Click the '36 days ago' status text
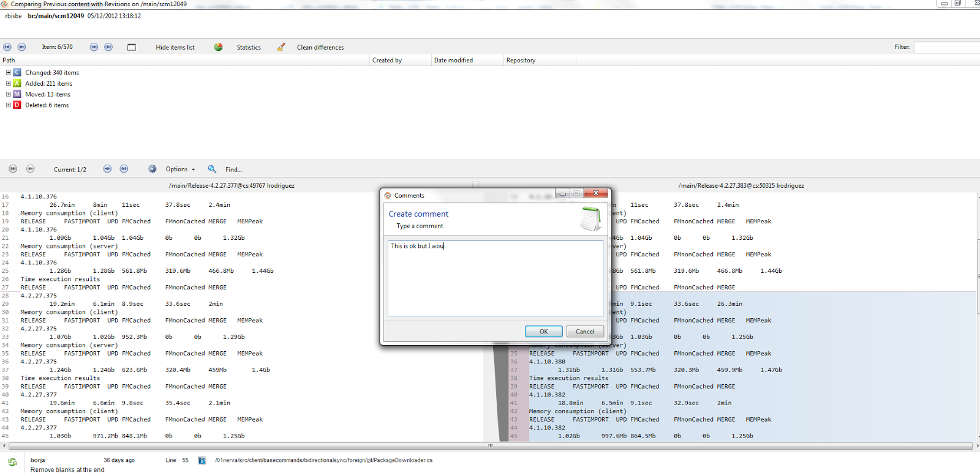The width and height of the screenshot is (980, 473). [x=119, y=460]
